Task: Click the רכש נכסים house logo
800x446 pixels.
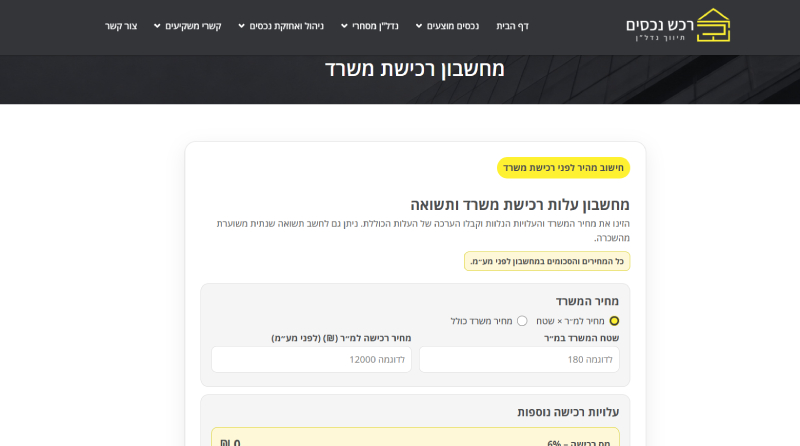Action: tap(678, 25)
